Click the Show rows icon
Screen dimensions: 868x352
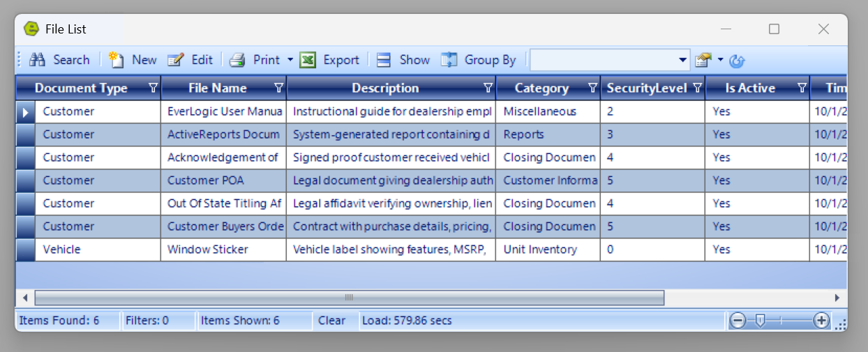pyautogui.click(x=383, y=60)
